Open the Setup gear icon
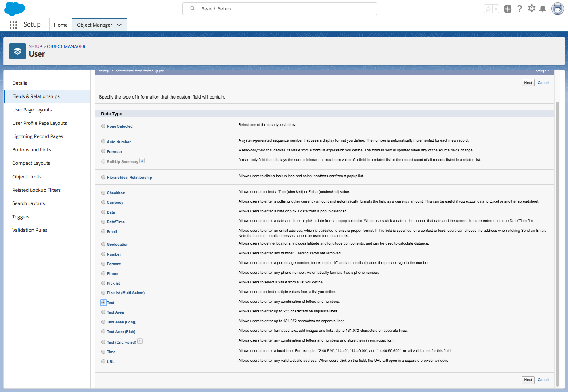 (x=532, y=8)
